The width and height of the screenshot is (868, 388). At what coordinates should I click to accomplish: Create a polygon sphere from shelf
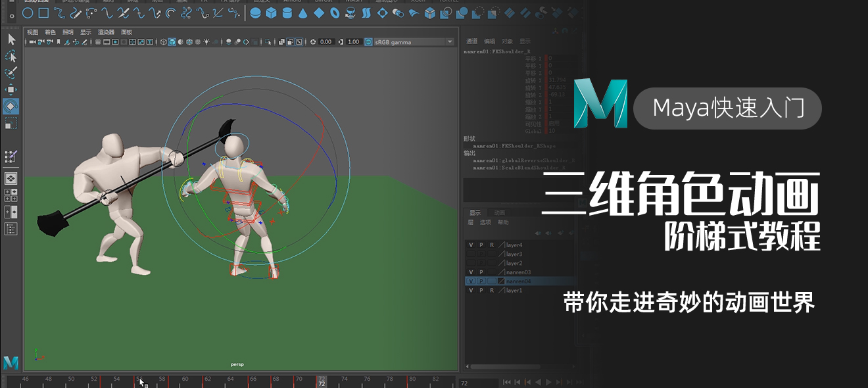tap(255, 12)
